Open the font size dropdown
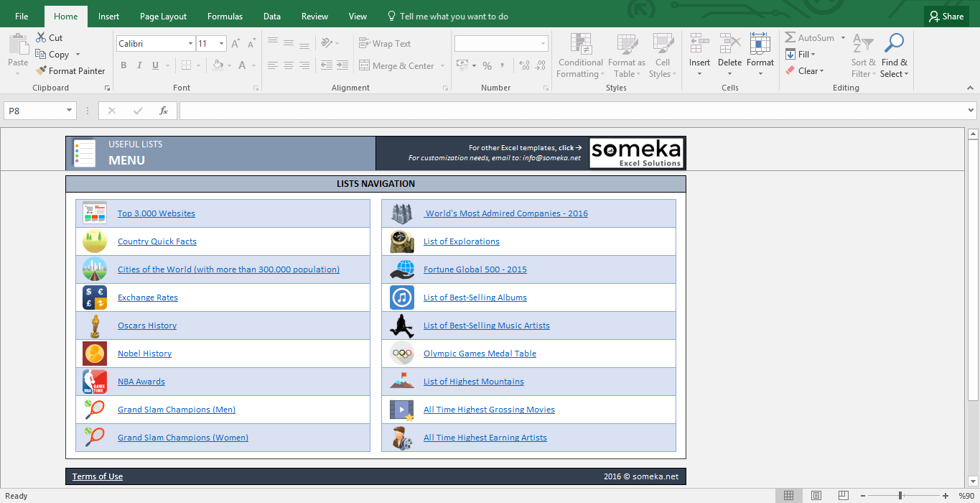Image resolution: width=980 pixels, height=503 pixels. (x=221, y=44)
